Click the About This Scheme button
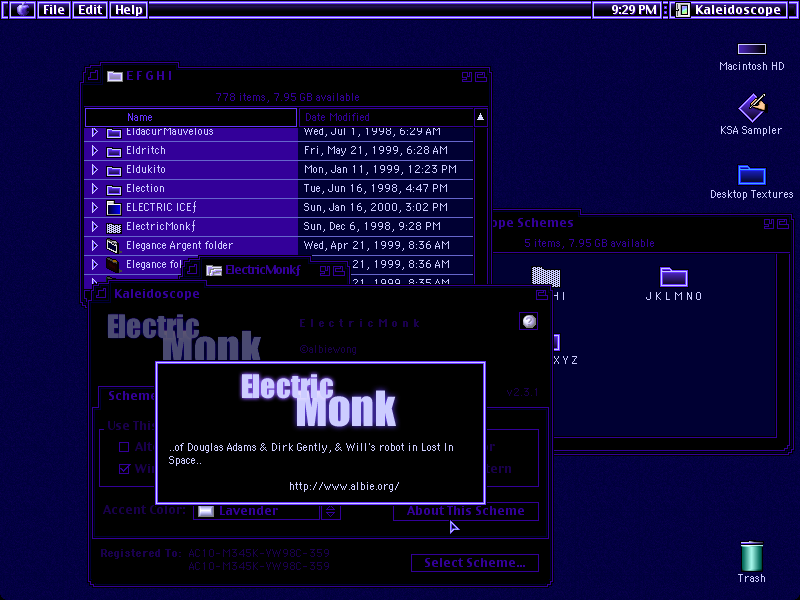 466,511
